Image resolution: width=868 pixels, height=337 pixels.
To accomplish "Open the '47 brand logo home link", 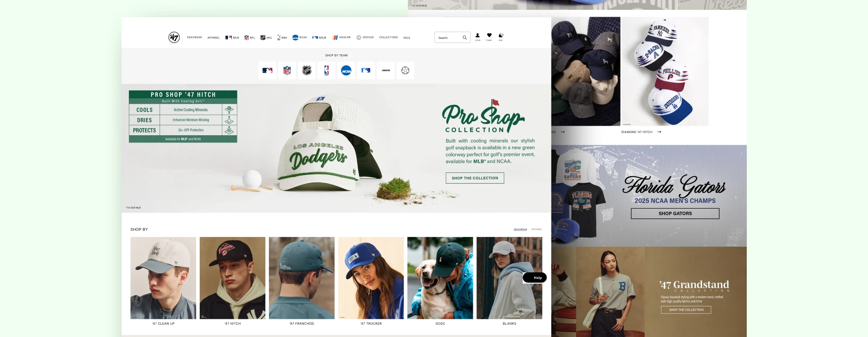I will (x=174, y=38).
